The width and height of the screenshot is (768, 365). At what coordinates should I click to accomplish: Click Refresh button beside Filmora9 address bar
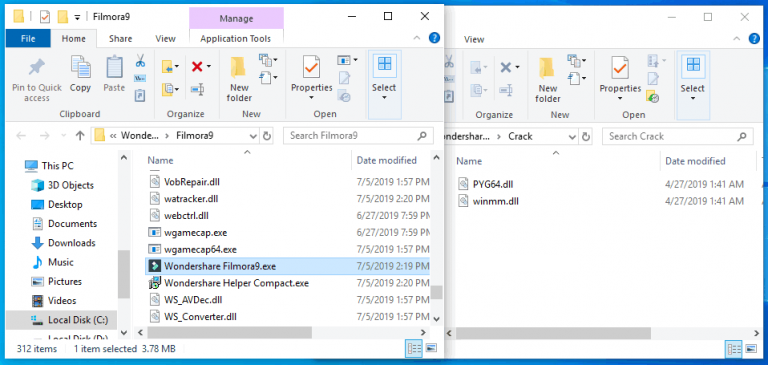pos(267,136)
